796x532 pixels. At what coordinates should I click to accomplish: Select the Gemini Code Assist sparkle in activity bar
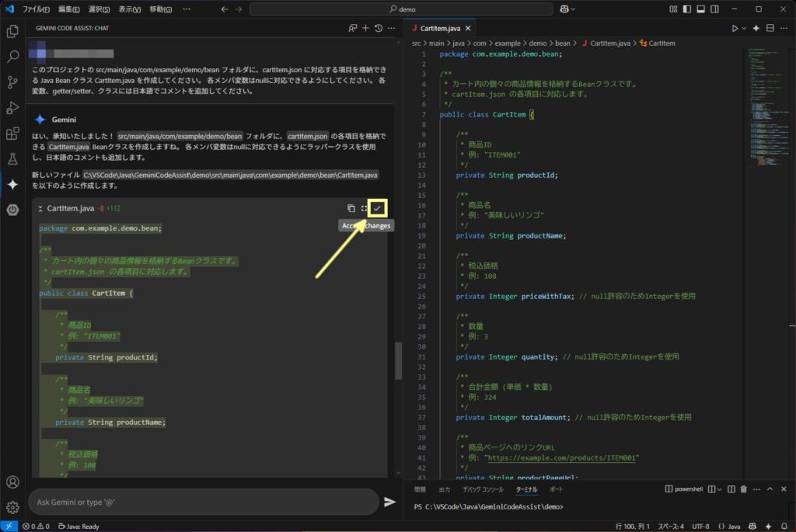click(12, 185)
